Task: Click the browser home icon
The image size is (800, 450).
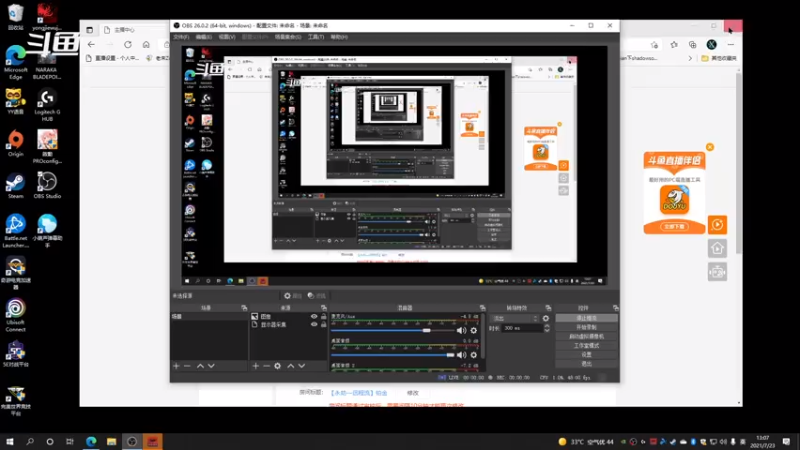Action: pyautogui.click(x=146, y=44)
